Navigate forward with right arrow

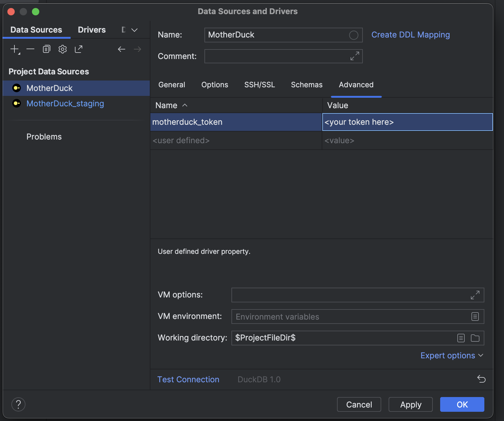[x=138, y=49]
